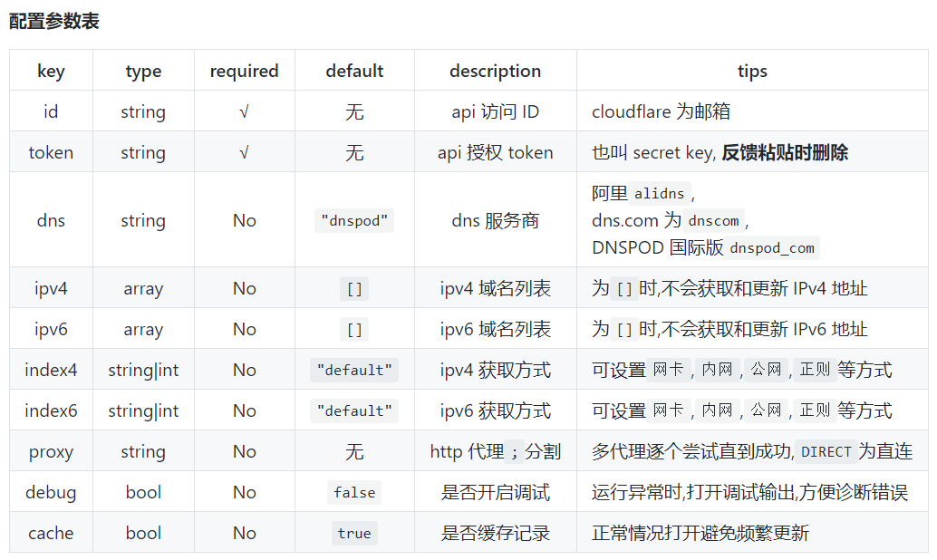Screen dimensions: 937x560
Task: Click the 'required' column header
Action: pyautogui.click(x=245, y=71)
